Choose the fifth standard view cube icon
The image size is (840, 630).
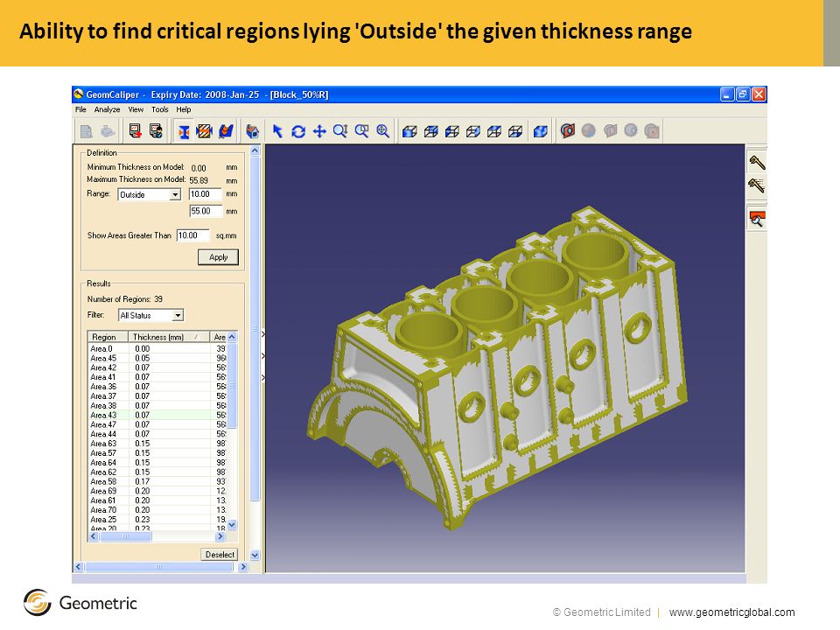[493, 131]
